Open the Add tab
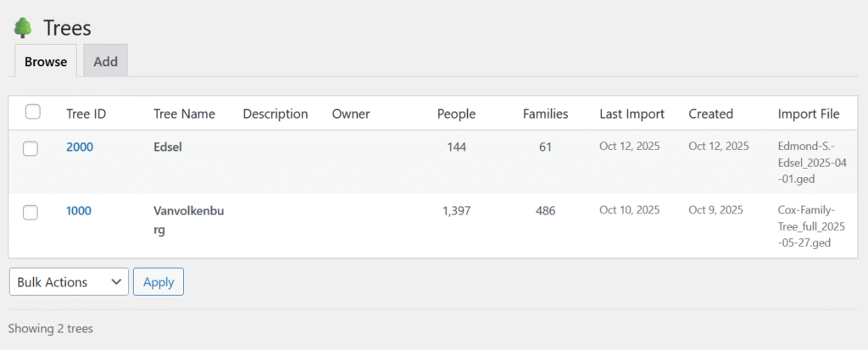 [105, 61]
